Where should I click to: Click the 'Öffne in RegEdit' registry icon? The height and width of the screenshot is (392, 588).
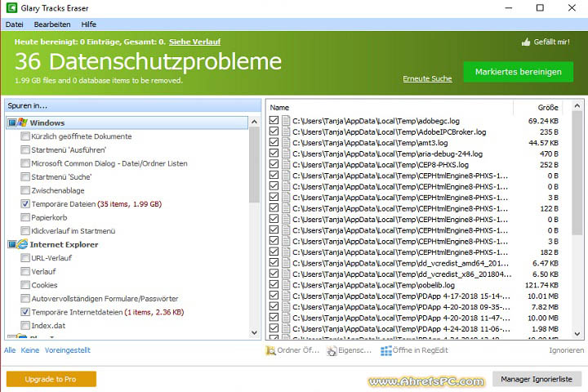(x=386, y=350)
